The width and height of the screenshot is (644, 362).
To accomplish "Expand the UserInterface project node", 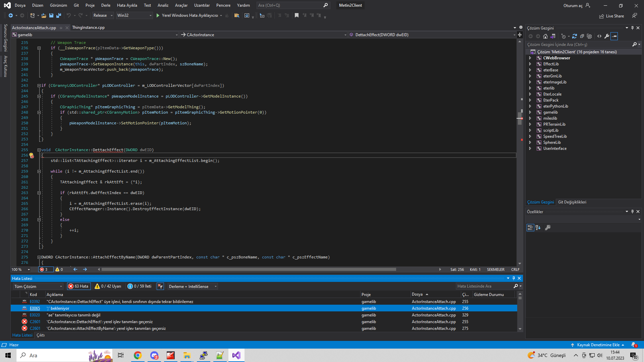I will 530,148.
